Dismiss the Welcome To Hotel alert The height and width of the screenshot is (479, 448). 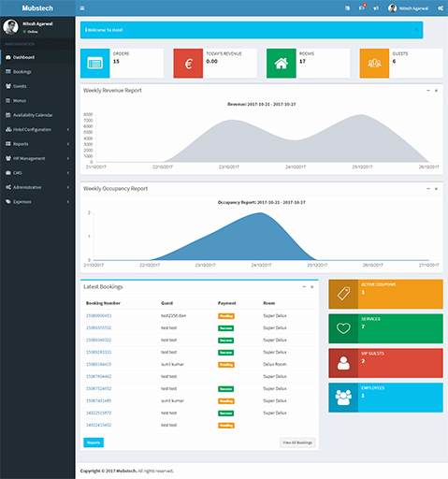coord(416,30)
